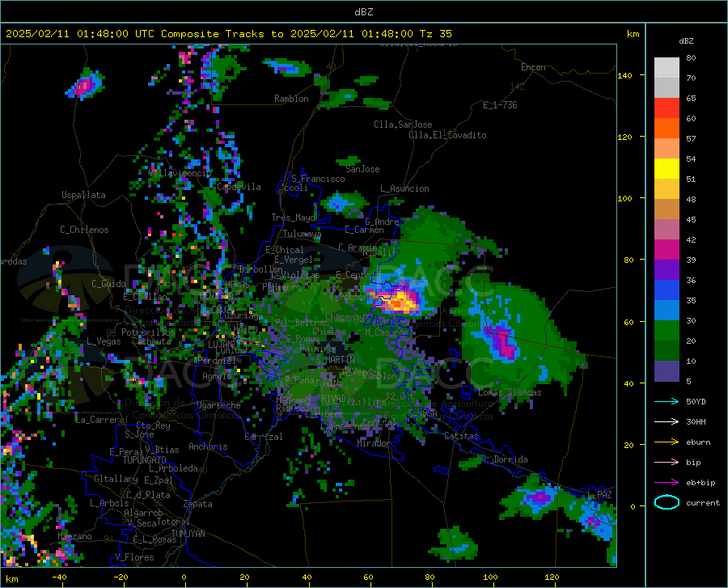Click the 'Ramblon' label near top
Image resolution: width=728 pixels, height=588 pixels.
[291, 99]
